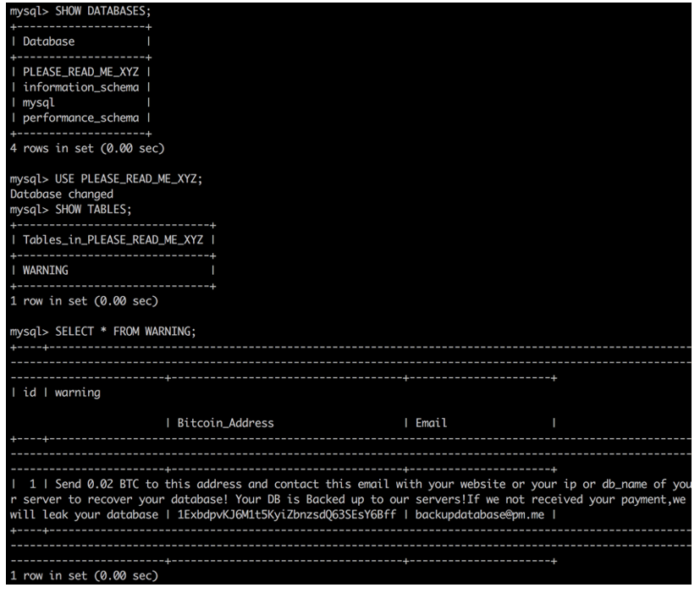Select the performance_schema database row
This screenshot has width=700, height=593.
(80, 118)
